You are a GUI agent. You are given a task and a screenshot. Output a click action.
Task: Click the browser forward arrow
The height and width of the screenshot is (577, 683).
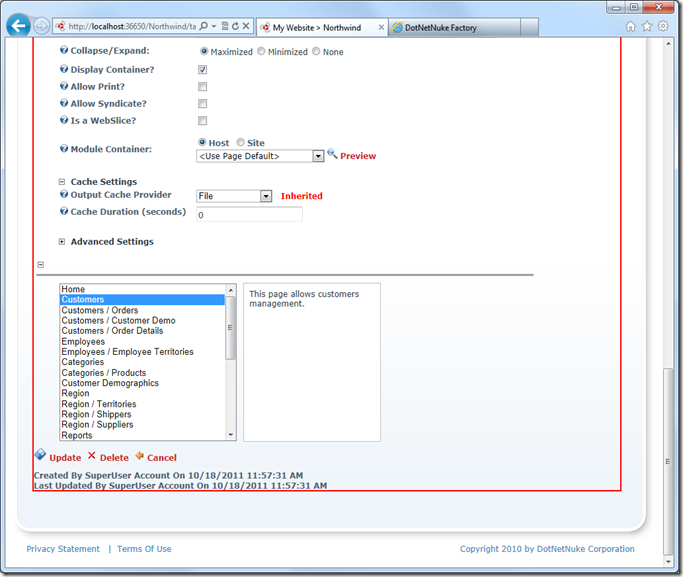click(41, 26)
